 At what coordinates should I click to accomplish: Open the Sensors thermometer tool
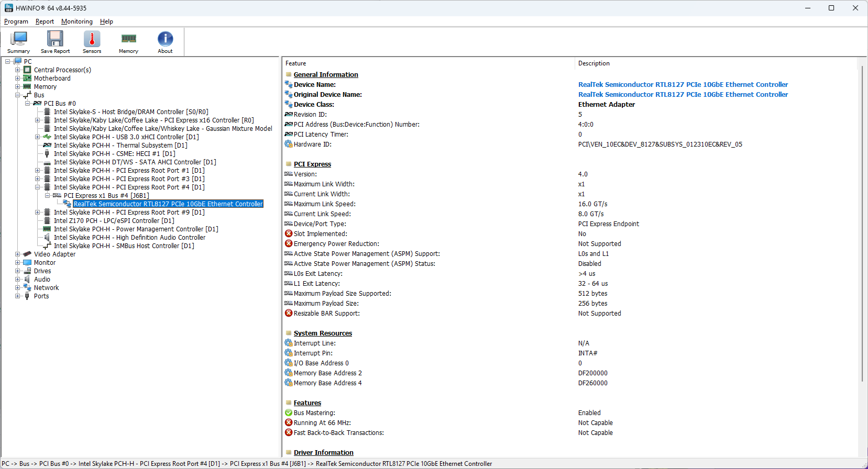pyautogui.click(x=92, y=42)
